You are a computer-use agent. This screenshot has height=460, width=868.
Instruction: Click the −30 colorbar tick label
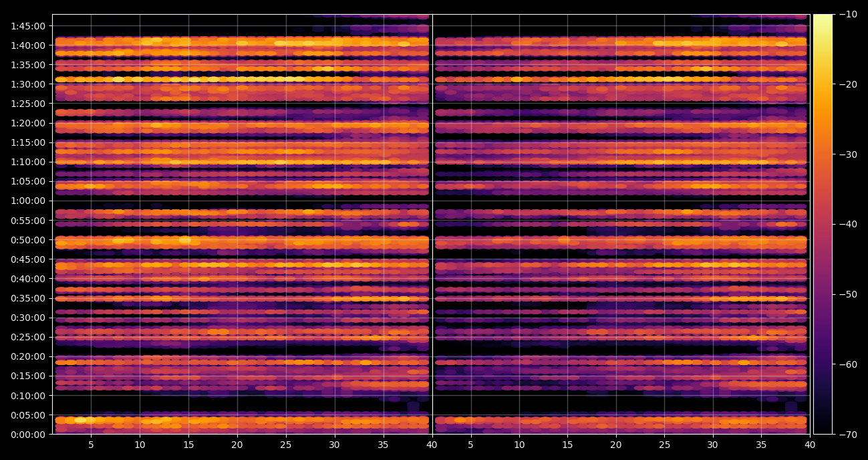[848, 154]
